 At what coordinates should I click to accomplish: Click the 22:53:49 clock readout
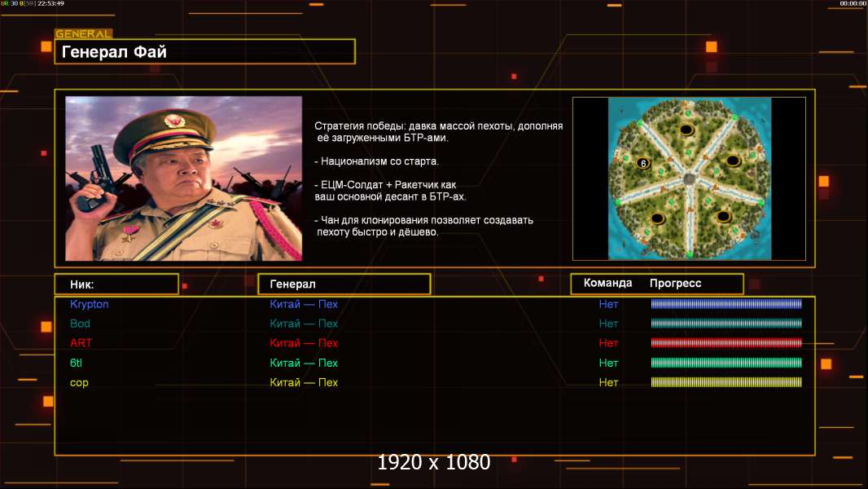(x=51, y=3)
